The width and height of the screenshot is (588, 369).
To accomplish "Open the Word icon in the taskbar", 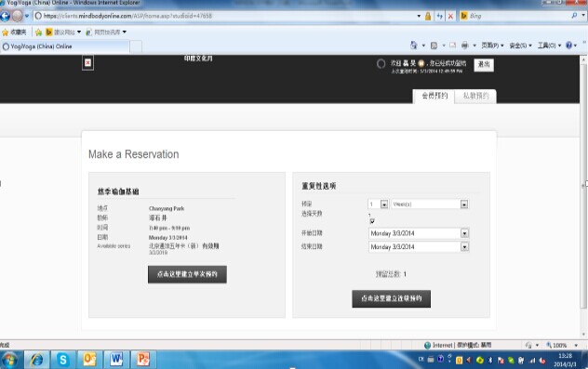I will [116, 360].
